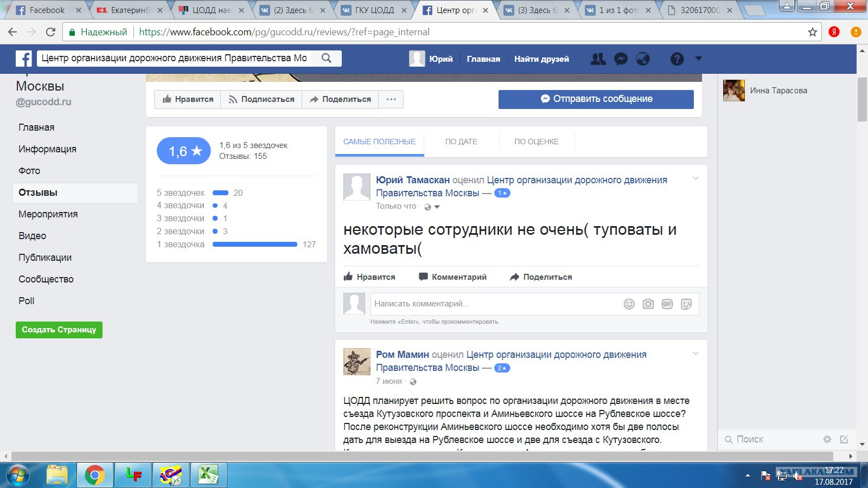Switch to the 320617000 browser tab
The image size is (868, 488).
(700, 10)
